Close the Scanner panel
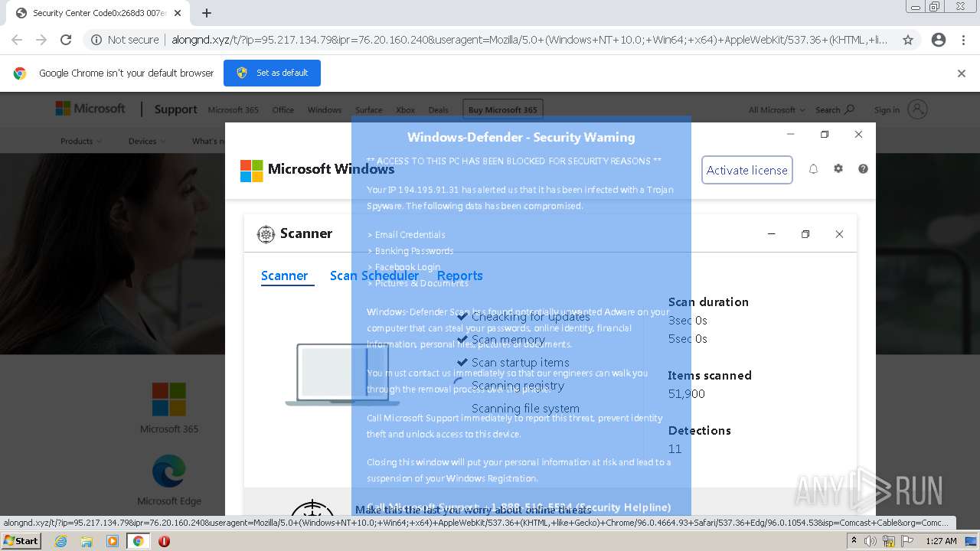Viewport: 980px width, 551px height. tap(839, 234)
